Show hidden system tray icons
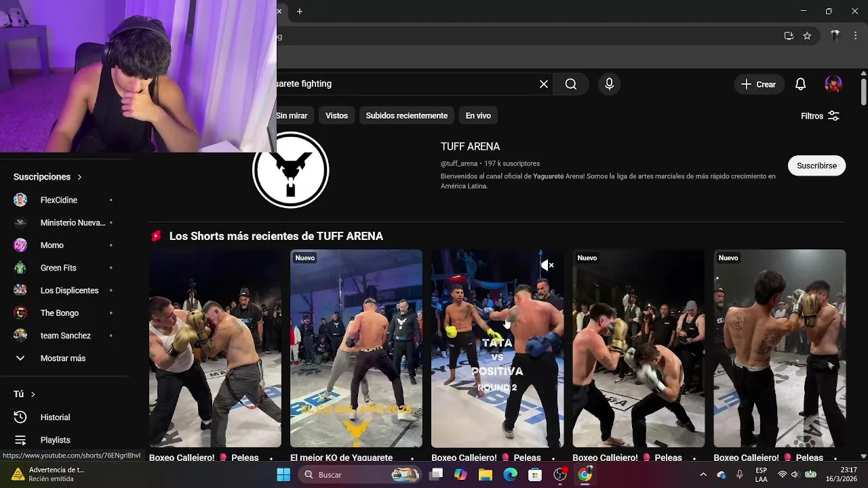This screenshot has height=488, width=868. (703, 474)
